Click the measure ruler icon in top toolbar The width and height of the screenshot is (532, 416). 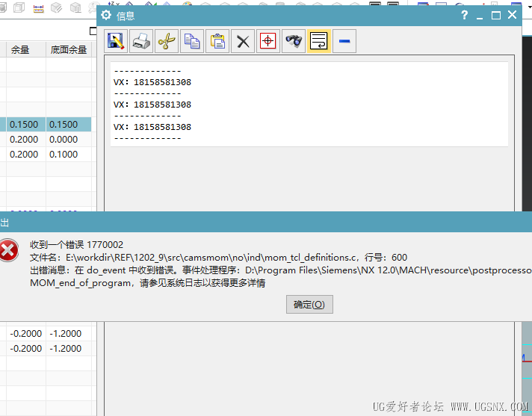coord(38,8)
